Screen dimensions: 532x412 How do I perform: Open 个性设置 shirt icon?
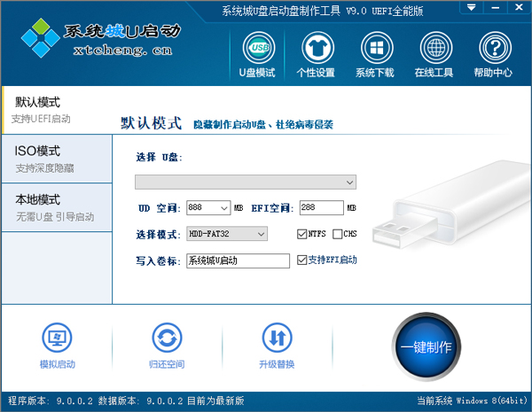point(317,48)
